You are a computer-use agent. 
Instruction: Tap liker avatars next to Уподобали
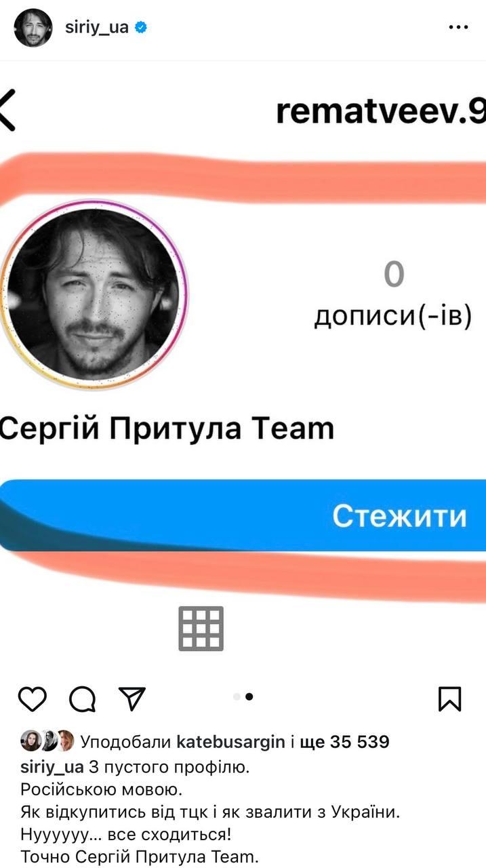click(x=47, y=742)
